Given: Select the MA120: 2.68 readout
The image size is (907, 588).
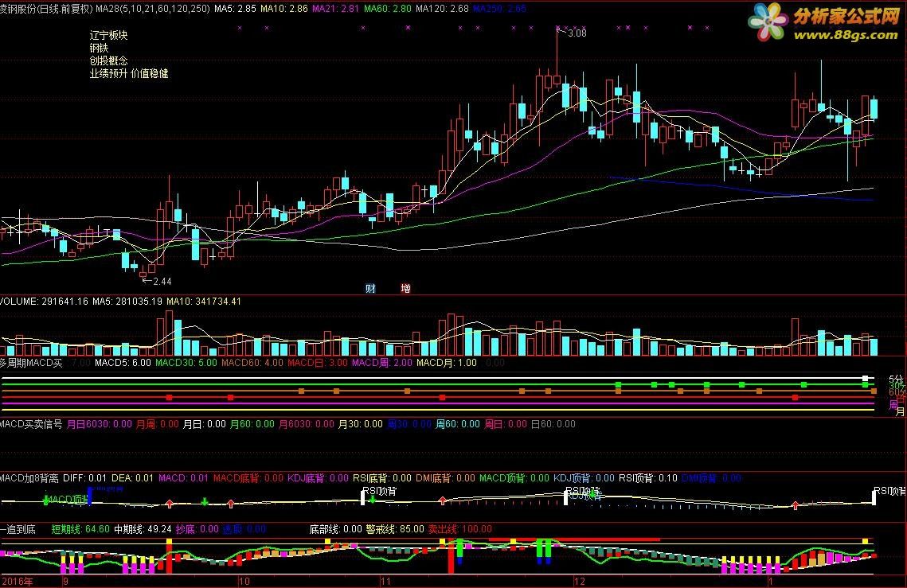Looking at the screenshot, I should 443,9.
